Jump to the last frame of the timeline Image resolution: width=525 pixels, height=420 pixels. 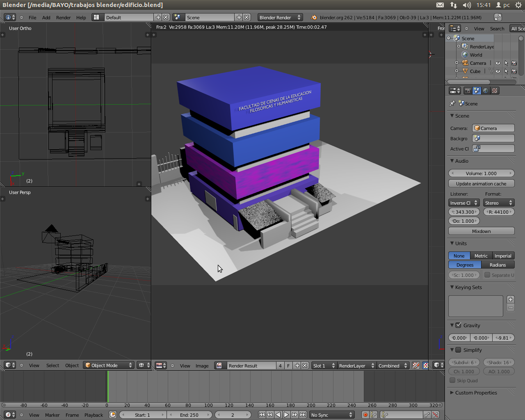pos(303,415)
